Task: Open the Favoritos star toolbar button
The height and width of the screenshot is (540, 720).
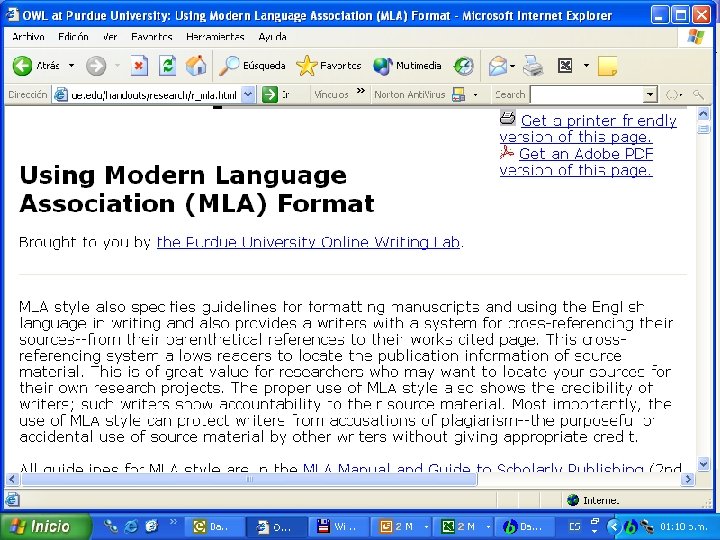Action: point(329,66)
